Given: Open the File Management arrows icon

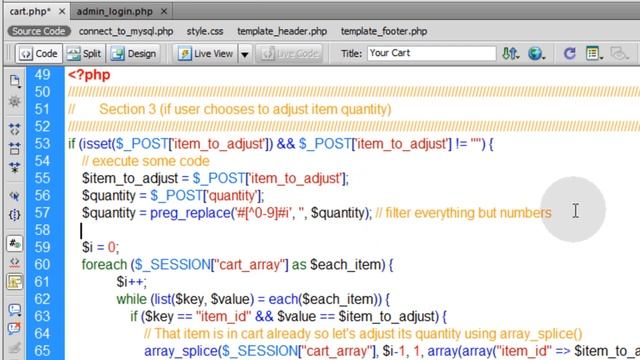Looking at the screenshot, I should point(510,53).
